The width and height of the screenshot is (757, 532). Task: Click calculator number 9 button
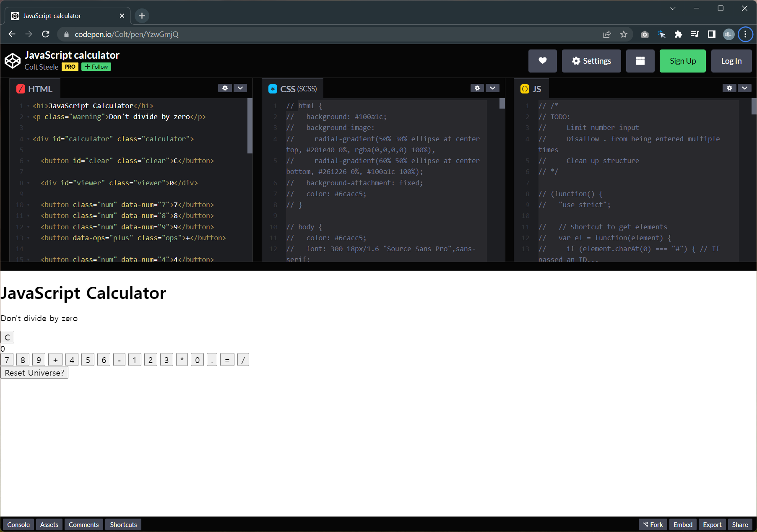coord(39,360)
